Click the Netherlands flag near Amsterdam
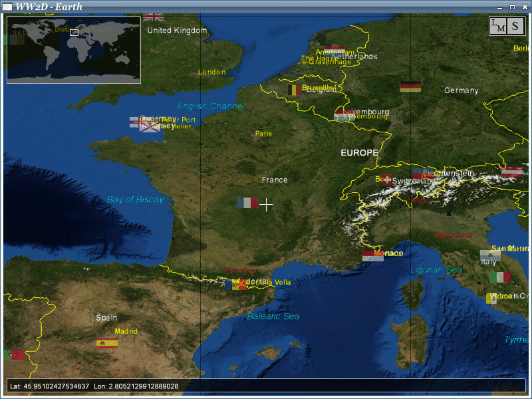This screenshot has height=399, width=532. point(334,50)
